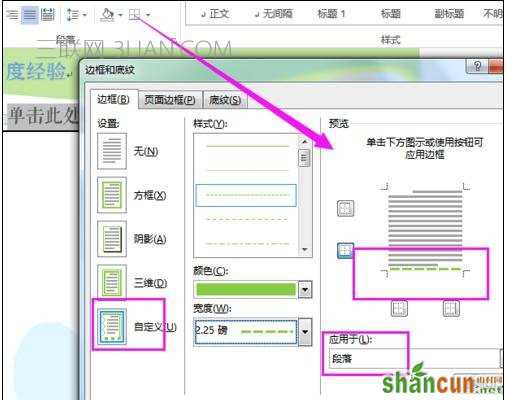The height and width of the screenshot is (400, 507).
Task: Pick the 三维(D) 3D border setting
Action: [x=112, y=282]
